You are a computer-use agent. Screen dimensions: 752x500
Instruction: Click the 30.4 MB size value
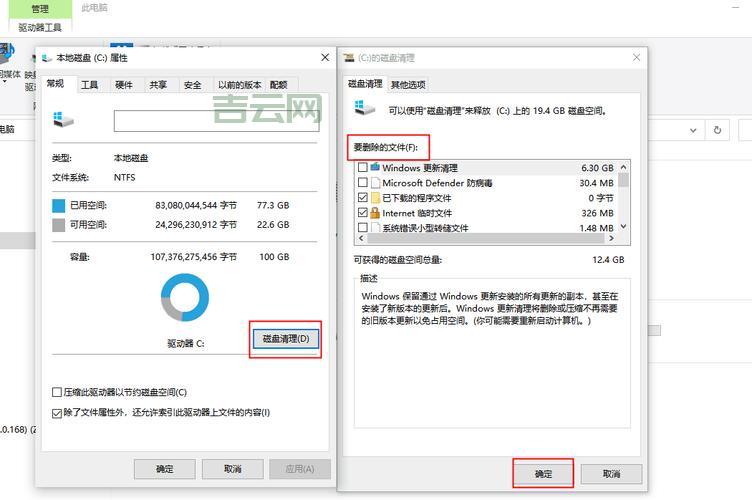596,183
